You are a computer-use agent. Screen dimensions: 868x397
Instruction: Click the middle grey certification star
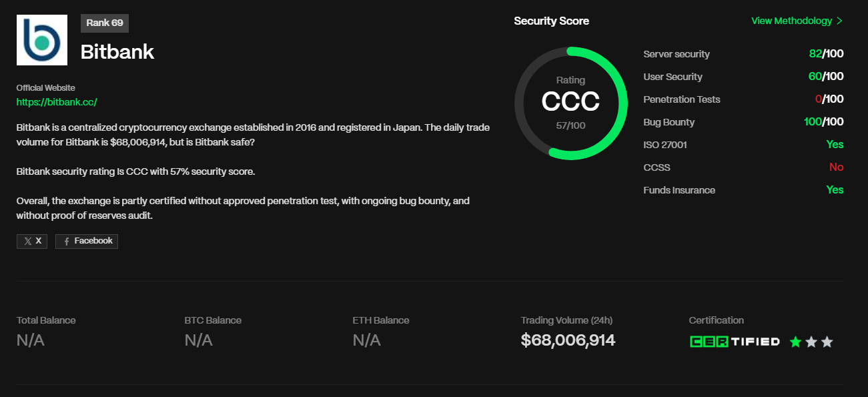tap(811, 342)
